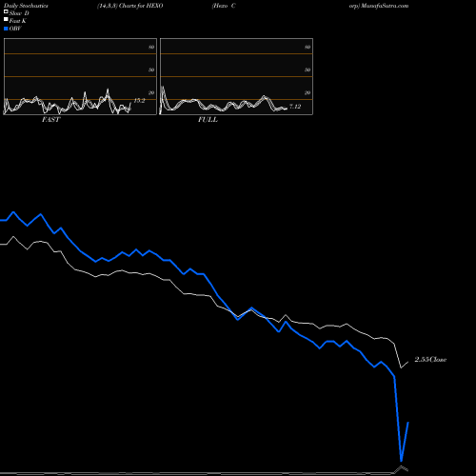Select the 'OBV' legend label

[x=15, y=29]
